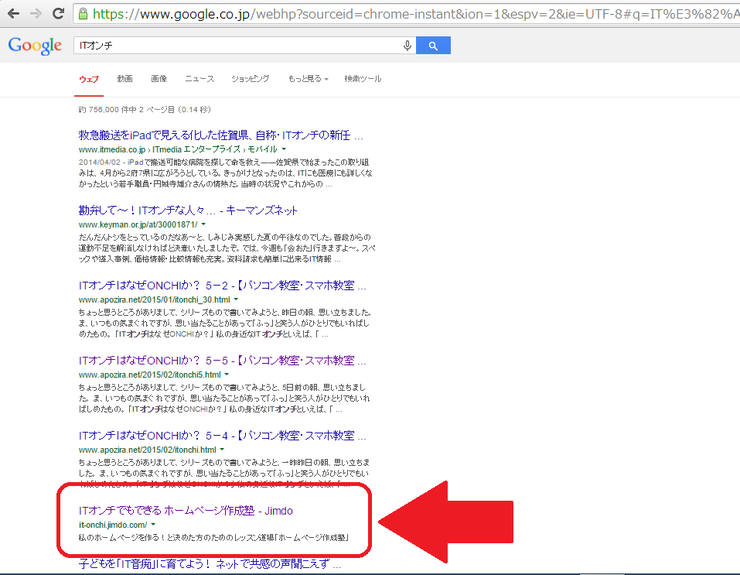
Task: Expand arrow next to it-onchi.jimdo.com URL
Action: 153,524
